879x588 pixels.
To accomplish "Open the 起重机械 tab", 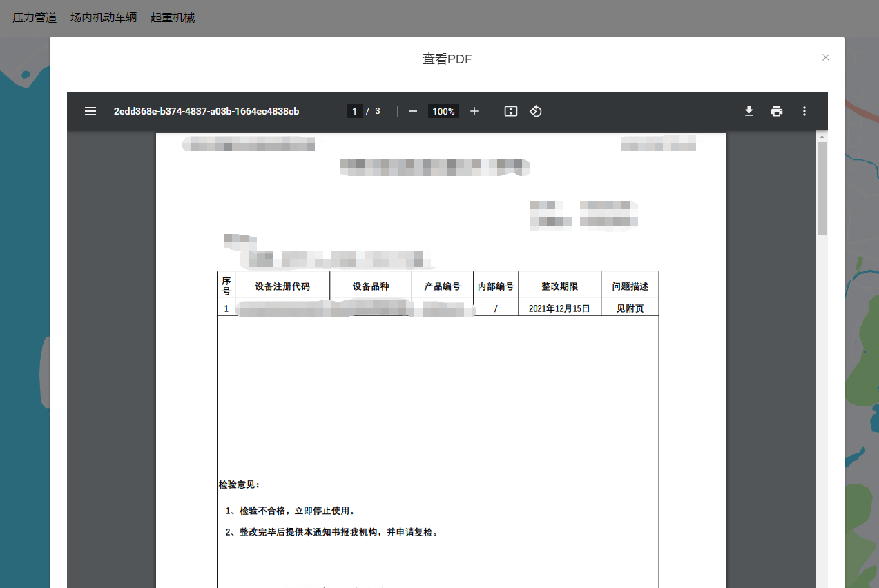I will click(x=171, y=17).
